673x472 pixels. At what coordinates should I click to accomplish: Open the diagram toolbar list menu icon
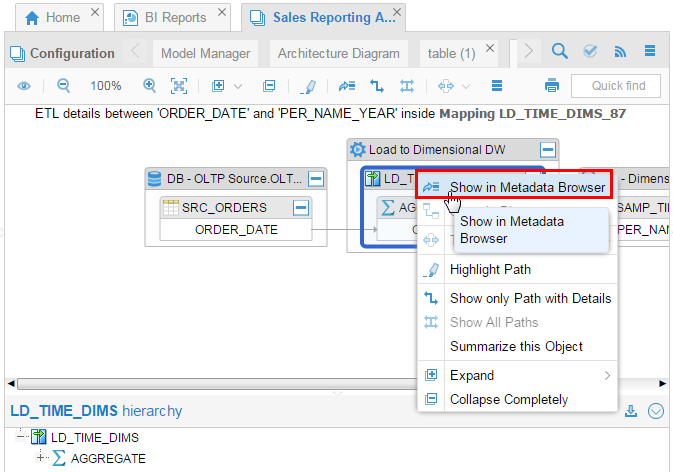tap(497, 86)
